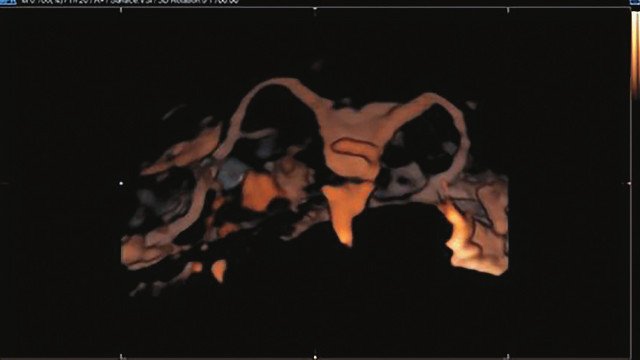640x360 pixels.
Task: Click the bottom-center frame tick marker
Action: pyautogui.click(x=315, y=357)
